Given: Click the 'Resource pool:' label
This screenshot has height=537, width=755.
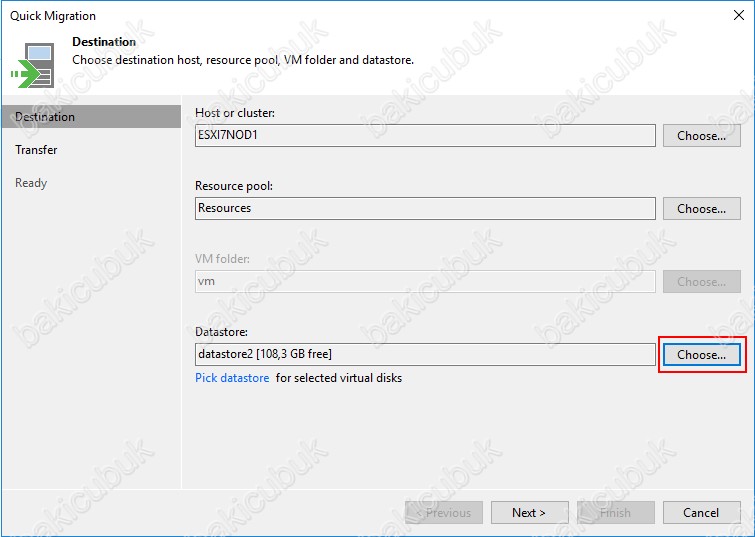Looking at the screenshot, I should click(234, 186).
